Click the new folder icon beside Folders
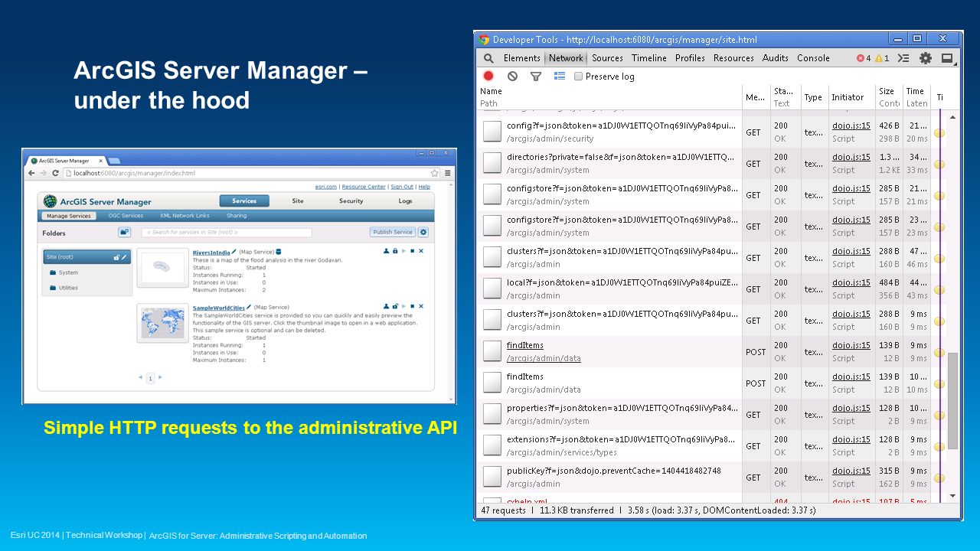The height and width of the screenshot is (551, 980). 123,232
